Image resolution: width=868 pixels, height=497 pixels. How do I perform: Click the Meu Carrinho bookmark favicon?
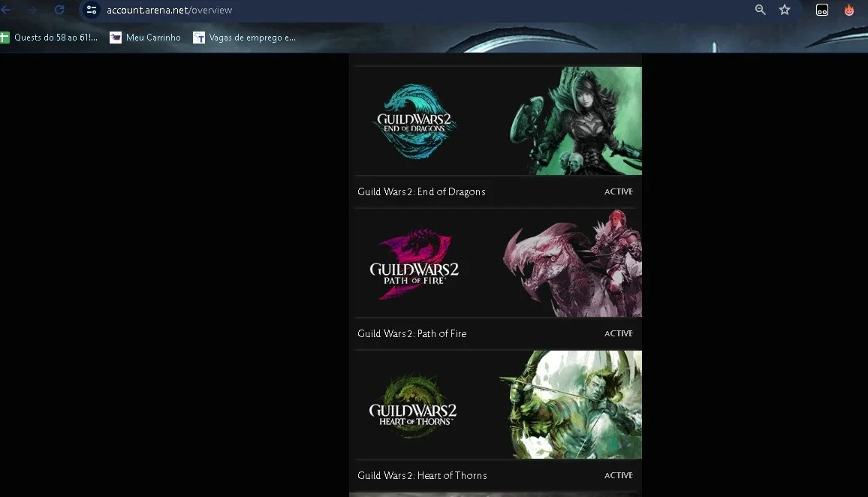(115, 38)
